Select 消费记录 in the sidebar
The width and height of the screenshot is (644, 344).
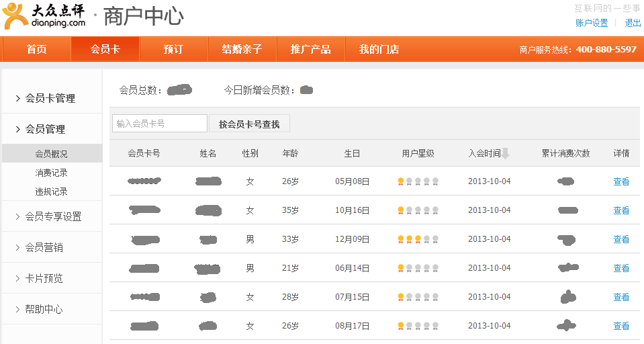pos(51,173)
